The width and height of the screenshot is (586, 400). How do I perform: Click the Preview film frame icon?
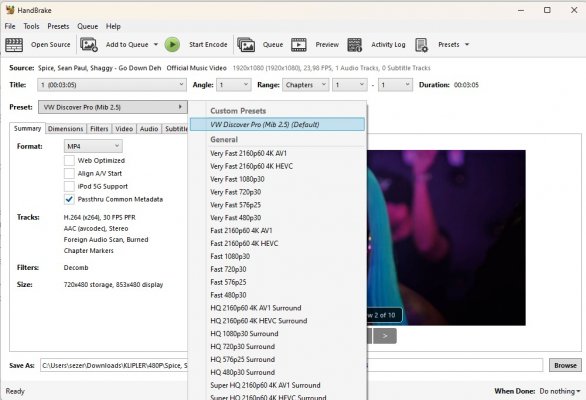pos(299,45)
